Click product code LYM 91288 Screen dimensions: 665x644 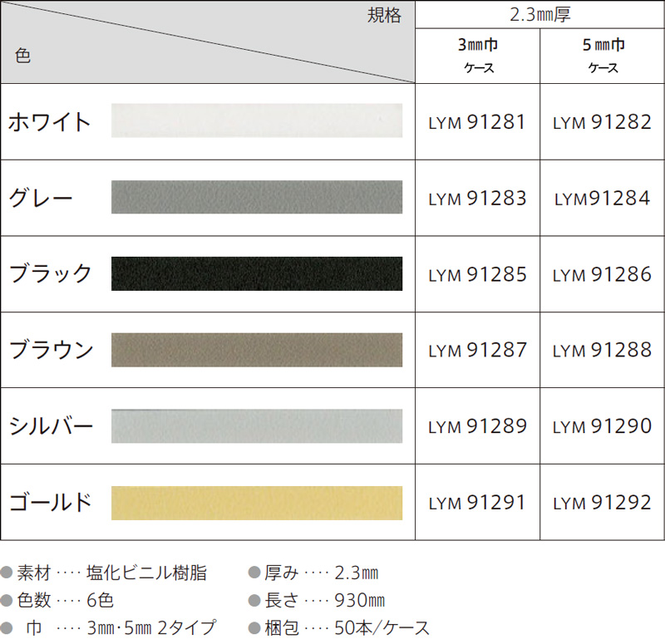(x=602, y=350)
